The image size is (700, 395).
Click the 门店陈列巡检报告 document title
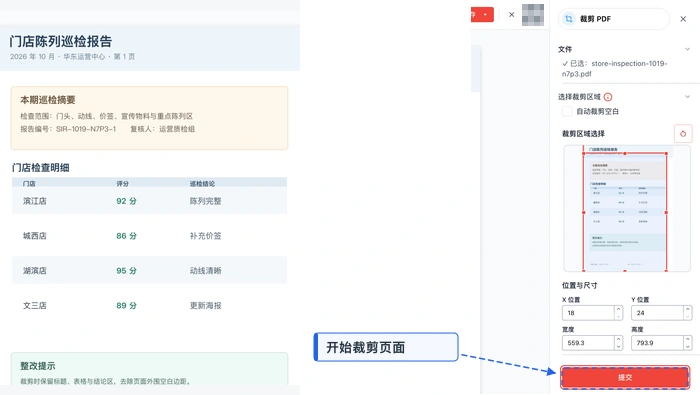pos(61,42)
